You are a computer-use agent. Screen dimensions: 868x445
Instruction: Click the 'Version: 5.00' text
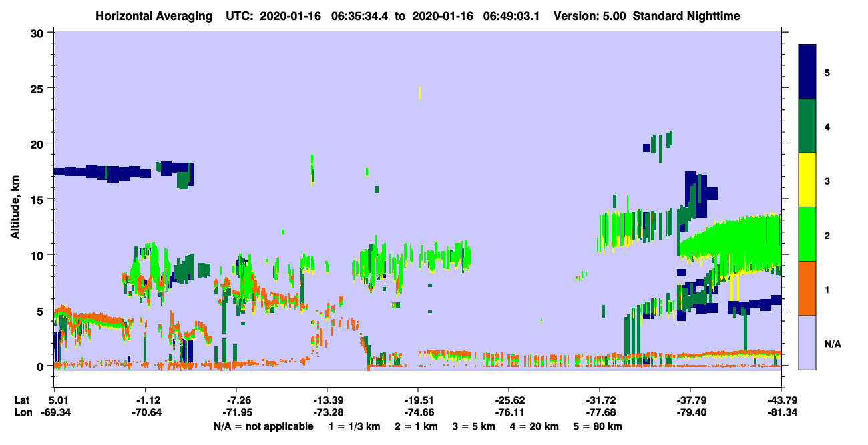coord(590,16)
